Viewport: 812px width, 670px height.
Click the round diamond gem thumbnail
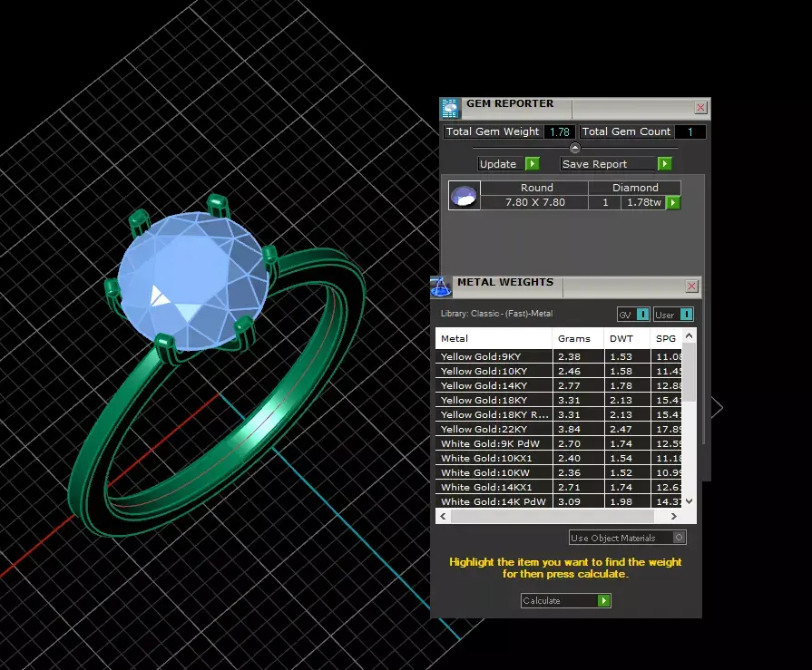465,196
